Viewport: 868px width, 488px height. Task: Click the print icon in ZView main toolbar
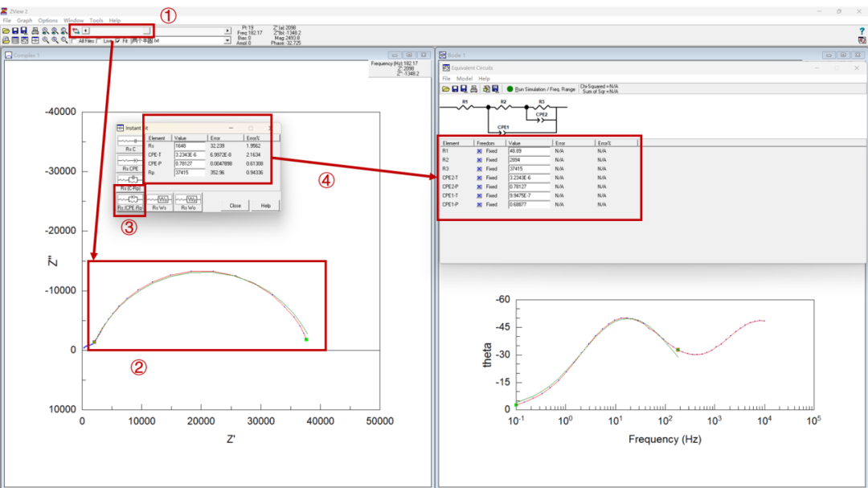35,31
